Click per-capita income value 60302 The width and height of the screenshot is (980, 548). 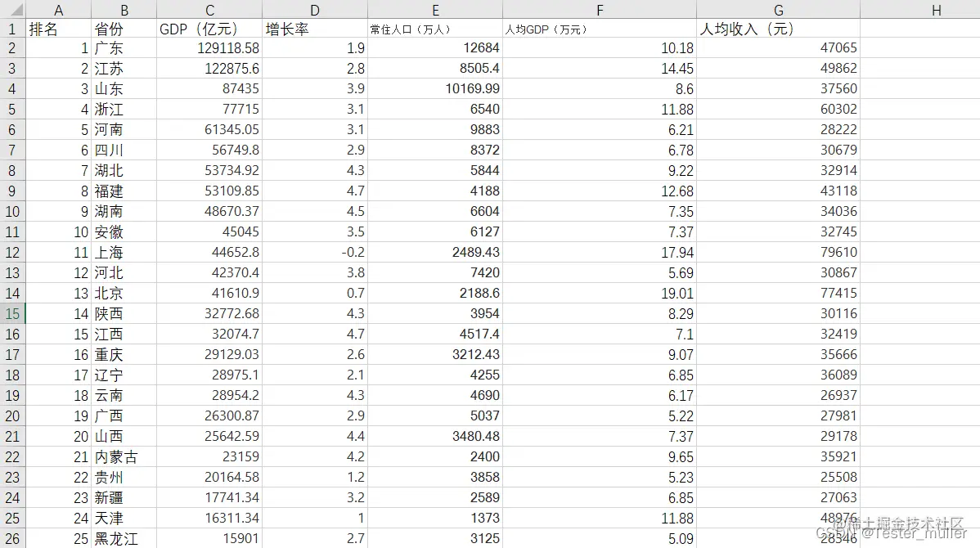click(x=778, y=110)
